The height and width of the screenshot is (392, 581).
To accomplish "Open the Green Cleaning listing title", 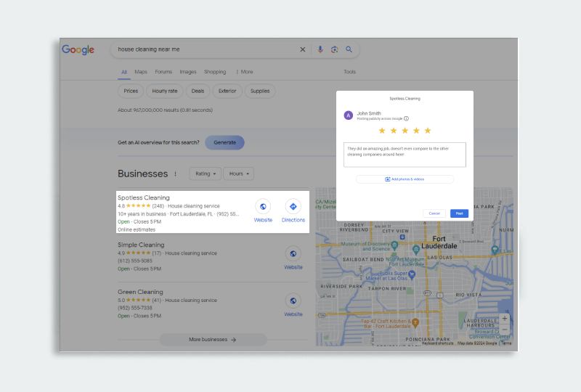I will [x=140, y=292].
